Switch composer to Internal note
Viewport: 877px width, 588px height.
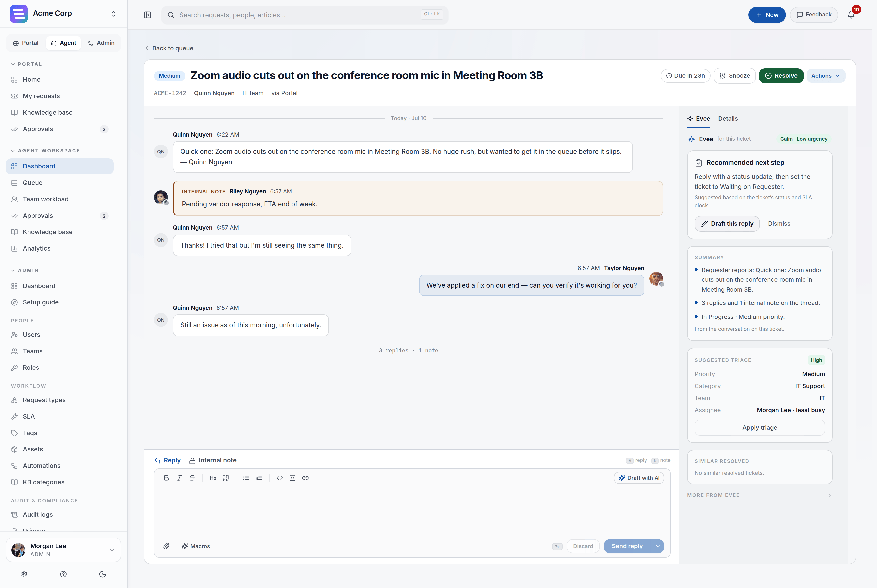[213, 460]
